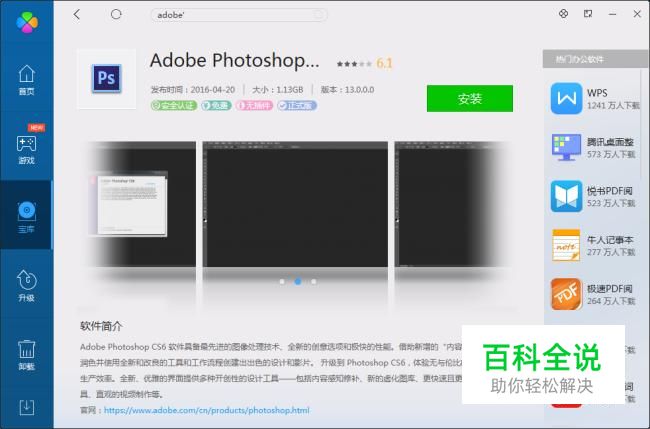The width and height of the screenshot is (650, 429).
Task: Open the 极速PDF阅 entry in the list
Action: click(595, 294)
